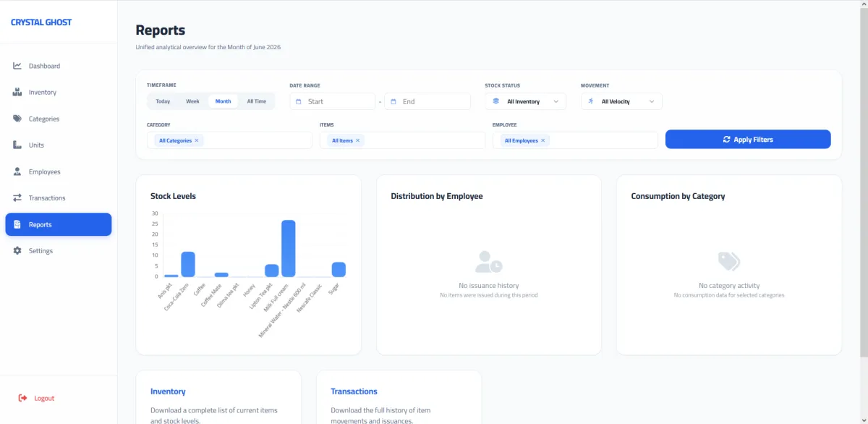Open the Settings menu item

point(59,251)
